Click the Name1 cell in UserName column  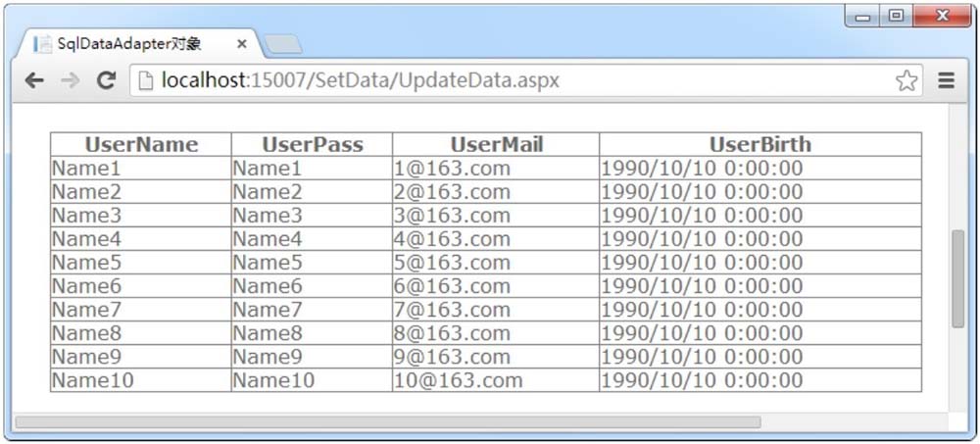[141, 169]
